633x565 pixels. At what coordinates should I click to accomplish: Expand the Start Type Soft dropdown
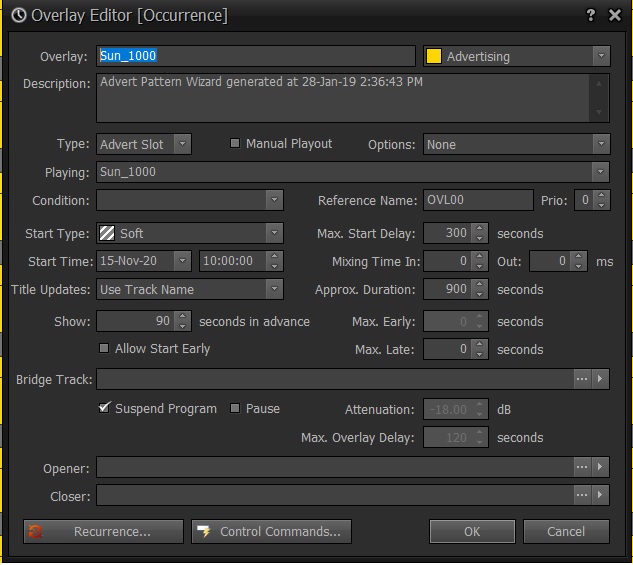[274, 233]
